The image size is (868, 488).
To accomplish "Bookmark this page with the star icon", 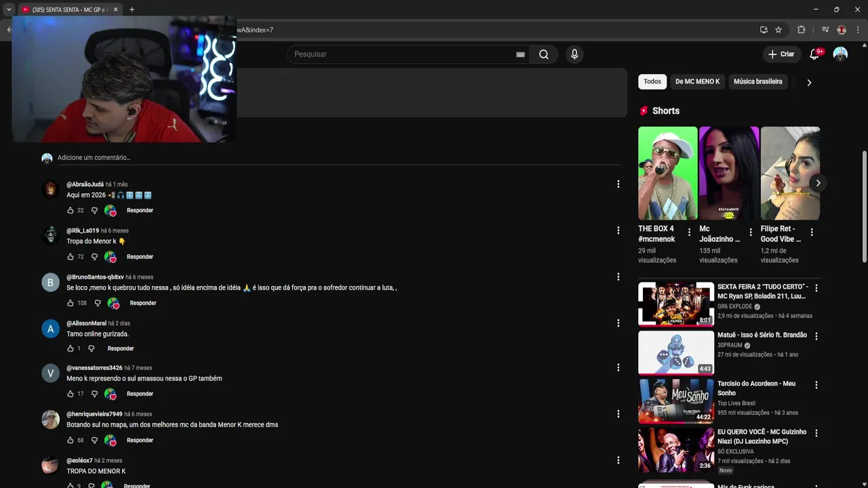I will click(778, 30).
